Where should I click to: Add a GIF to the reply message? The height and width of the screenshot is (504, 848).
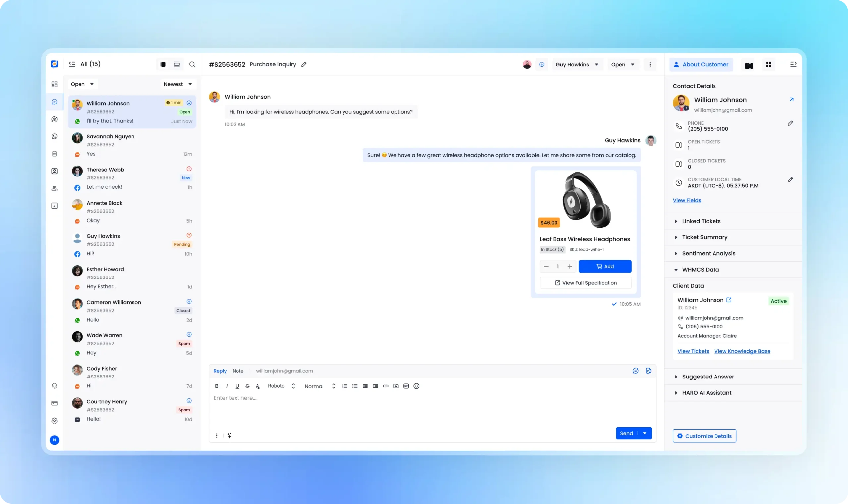click(406, 386)
